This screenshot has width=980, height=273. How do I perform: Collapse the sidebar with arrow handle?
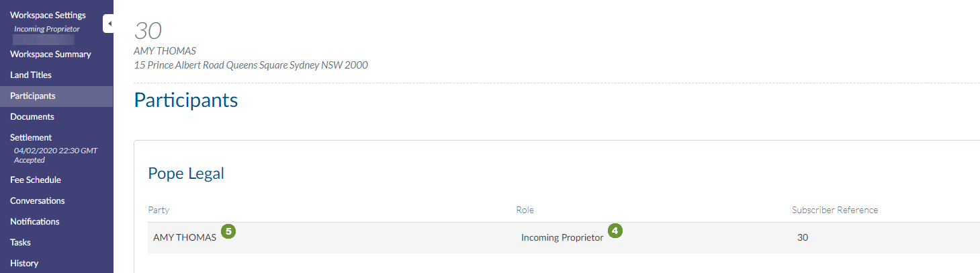click(109, 24)
